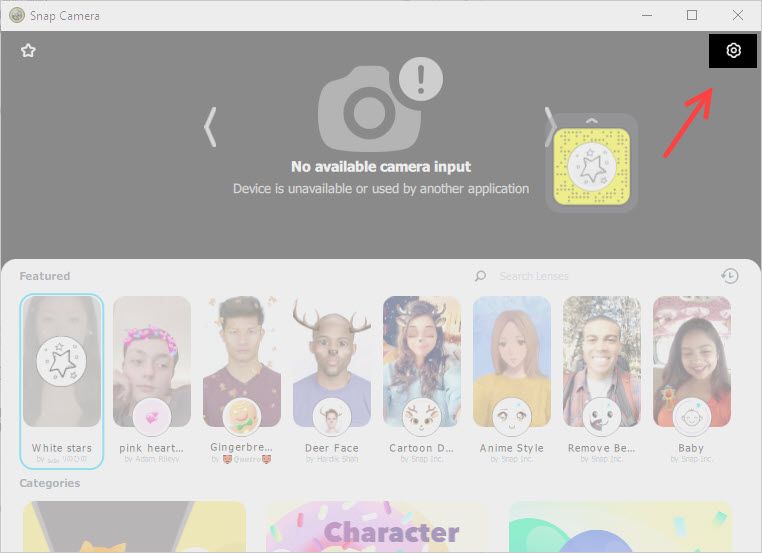The height and width of the screenshot is (553, 762).
Task: Open the yellow cat category card
Action: coord(134,527)
